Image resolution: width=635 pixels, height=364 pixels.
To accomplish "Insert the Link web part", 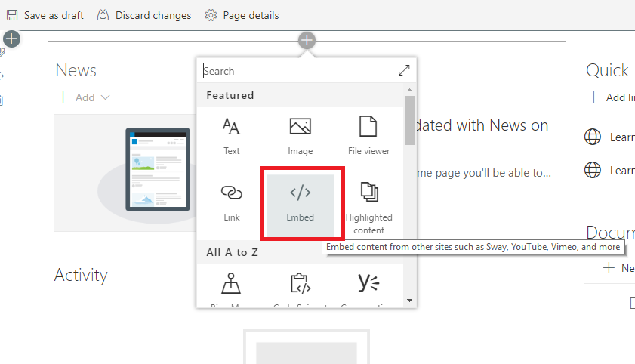I will [232, 202].
